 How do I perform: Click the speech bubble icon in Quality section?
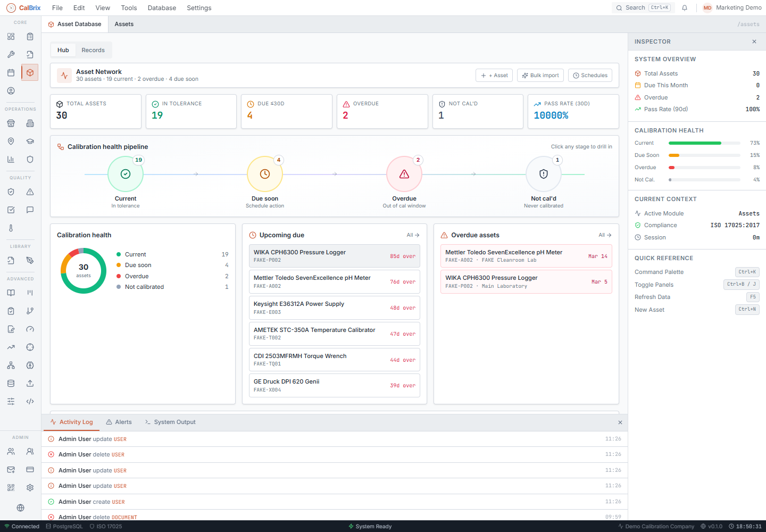[30, 210]
